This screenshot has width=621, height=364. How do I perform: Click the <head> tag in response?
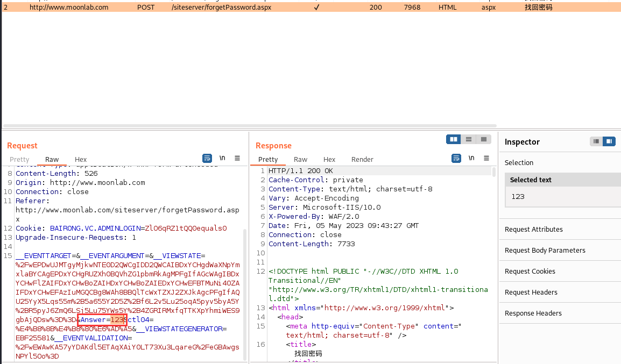[290, 317]
